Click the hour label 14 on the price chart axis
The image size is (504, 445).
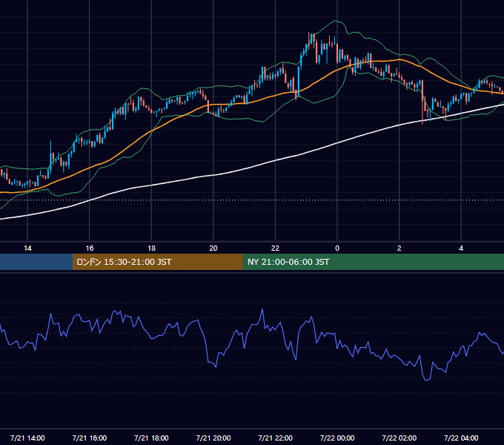[27, 248]
